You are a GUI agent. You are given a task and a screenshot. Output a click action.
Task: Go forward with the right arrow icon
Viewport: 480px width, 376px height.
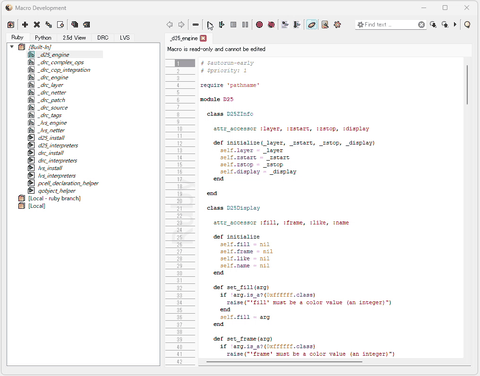[x=181, y=25]
